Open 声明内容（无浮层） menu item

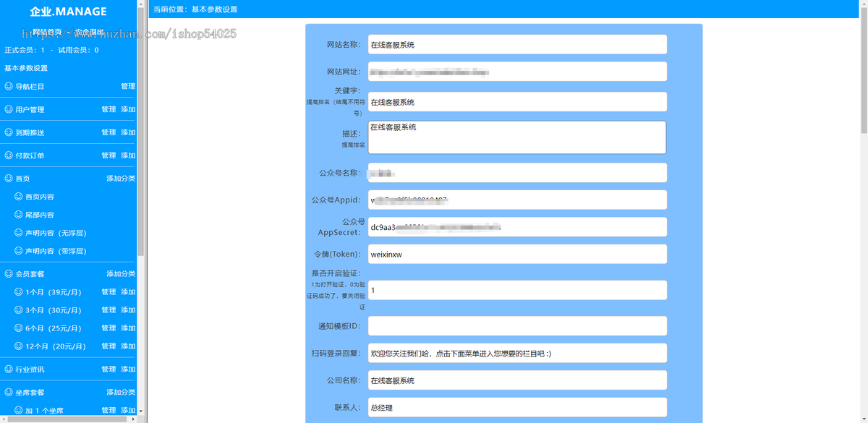click(56, 233)
